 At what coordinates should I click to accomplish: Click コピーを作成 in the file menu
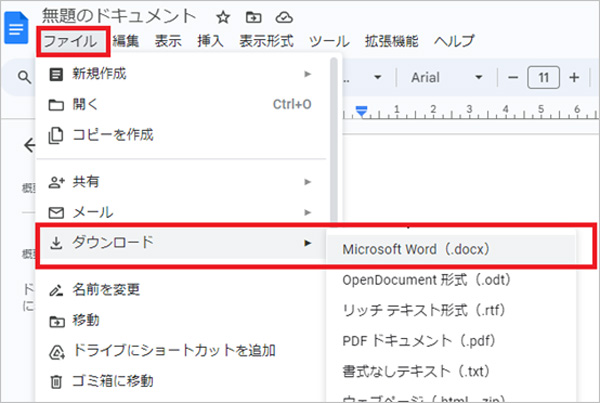[x=113, y=133]
